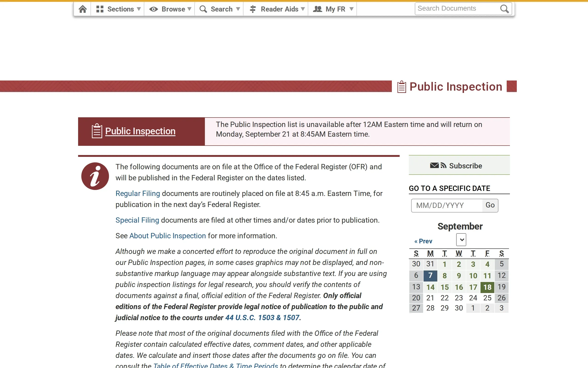Viewport: 588px width, 368px height.
Task: Click the My FR dropdown arrow
Action: tap(351, 9)
